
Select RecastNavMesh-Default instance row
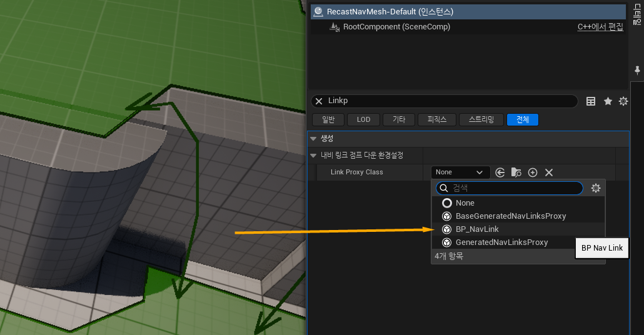tap(468, 12)
